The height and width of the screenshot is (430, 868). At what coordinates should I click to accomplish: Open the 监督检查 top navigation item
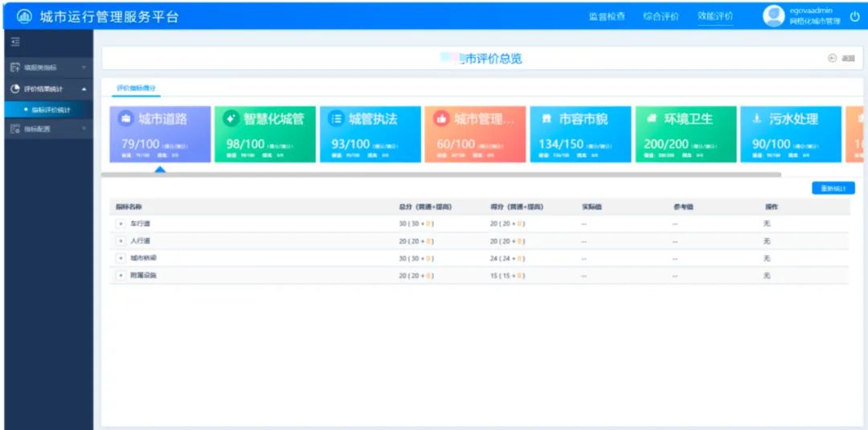click(607, 17)
